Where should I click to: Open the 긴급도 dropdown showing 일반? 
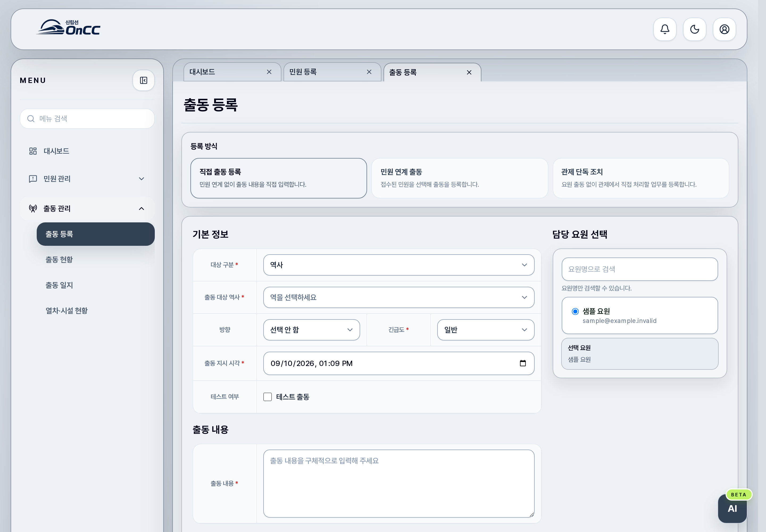pos(486,330)
